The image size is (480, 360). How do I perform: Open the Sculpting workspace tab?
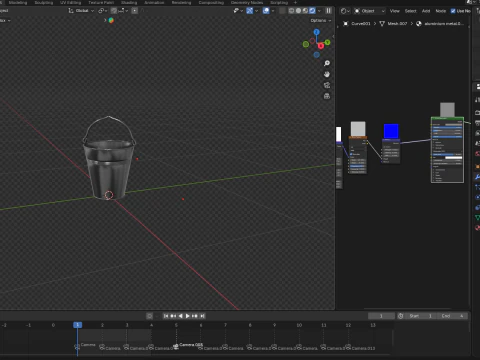click(x=44, y=2)
